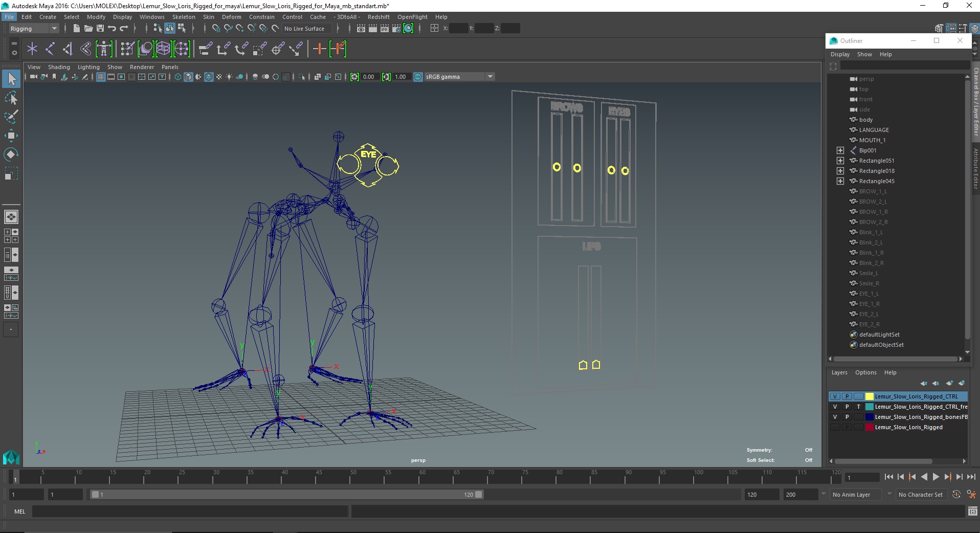Open the viewport Shading menu
This screenshot has height=533, width=980.
pyautogui.click(x=59, y=67)
